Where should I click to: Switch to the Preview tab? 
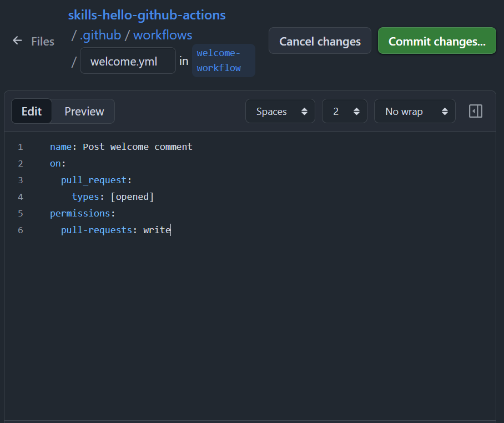click(x=84, y=111)
